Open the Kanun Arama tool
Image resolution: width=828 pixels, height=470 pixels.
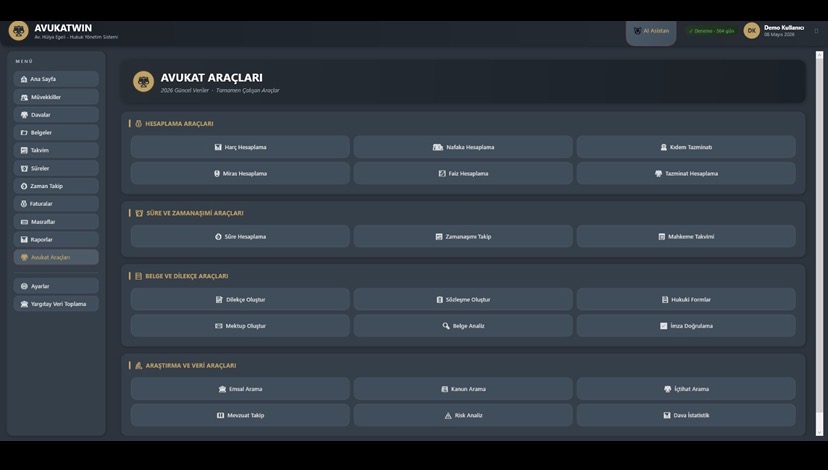(x=463, y=389)
